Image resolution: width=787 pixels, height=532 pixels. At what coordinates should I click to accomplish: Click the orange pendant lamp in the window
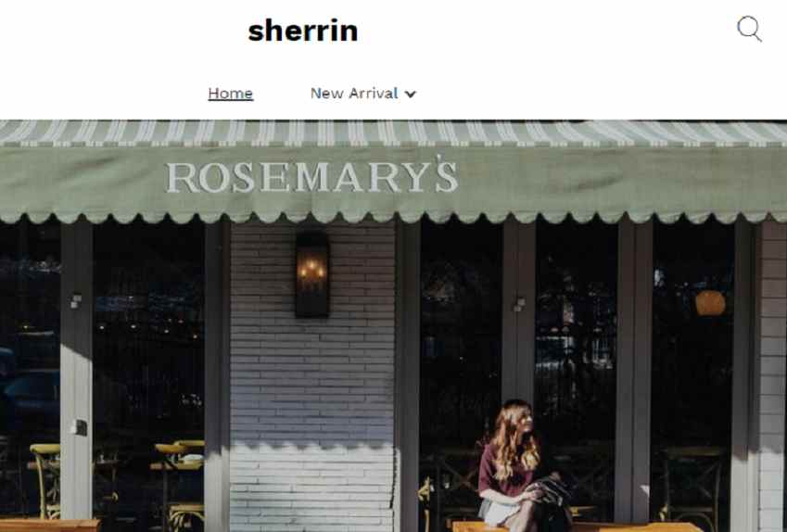point(710,303)
